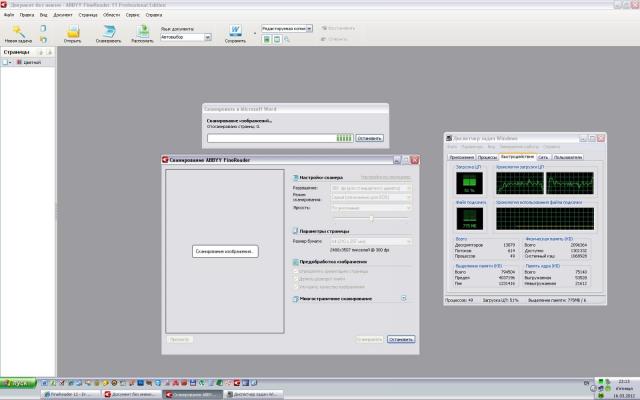Open the Document menu

[62, 15]
